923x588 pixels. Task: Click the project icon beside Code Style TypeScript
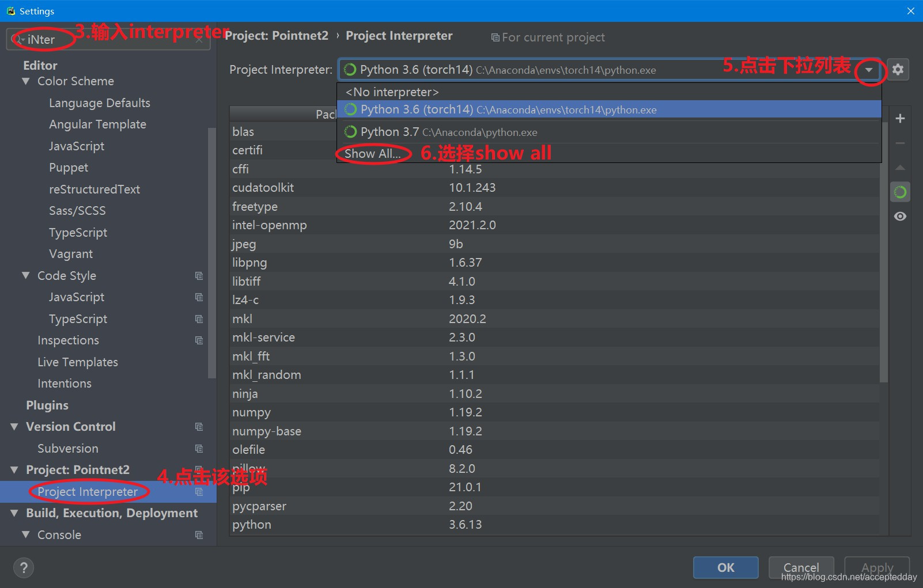[x=199, y=319]
